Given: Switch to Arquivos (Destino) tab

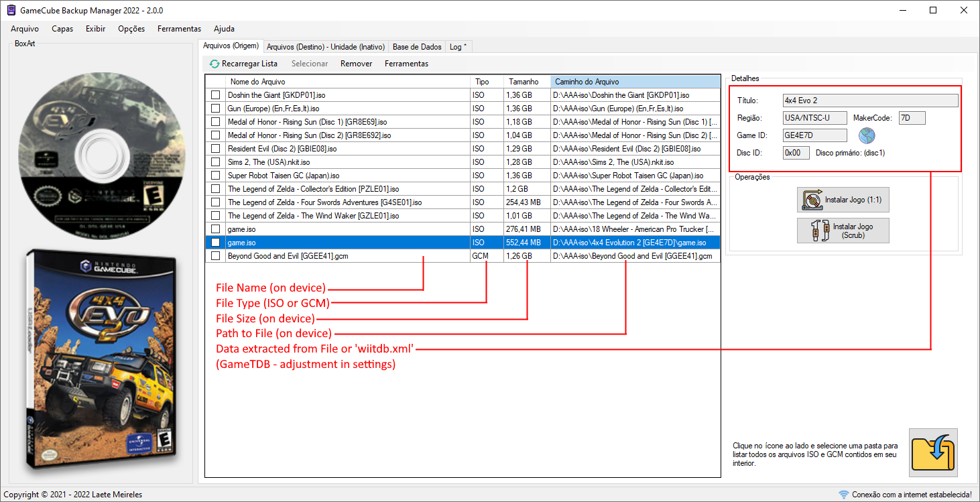Looking at the screenshot, I should coord(326,47).
